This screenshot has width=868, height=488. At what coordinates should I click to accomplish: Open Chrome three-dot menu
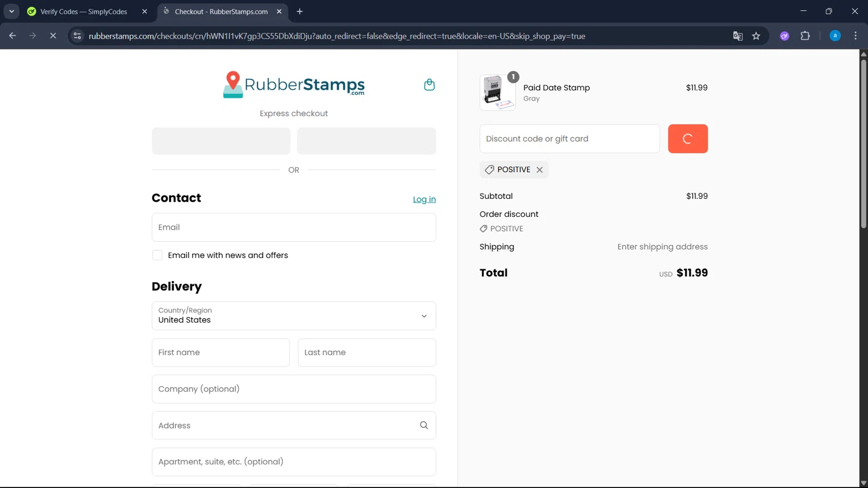point(855,36)
